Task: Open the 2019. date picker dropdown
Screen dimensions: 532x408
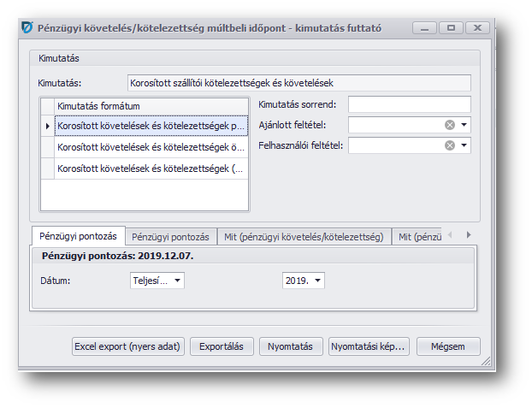Action: pos(318,281)
